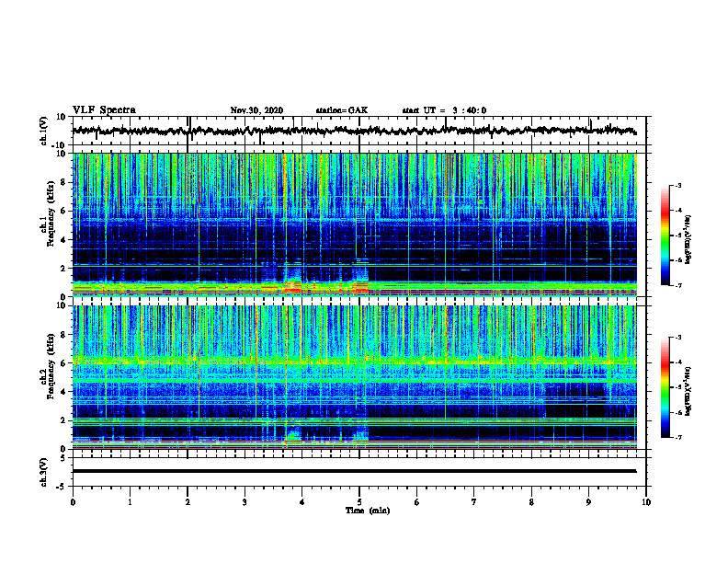This screenshot has height=563, width=728.
Task: Click time axis tick label "2"
Action: [x=188, y=502]
